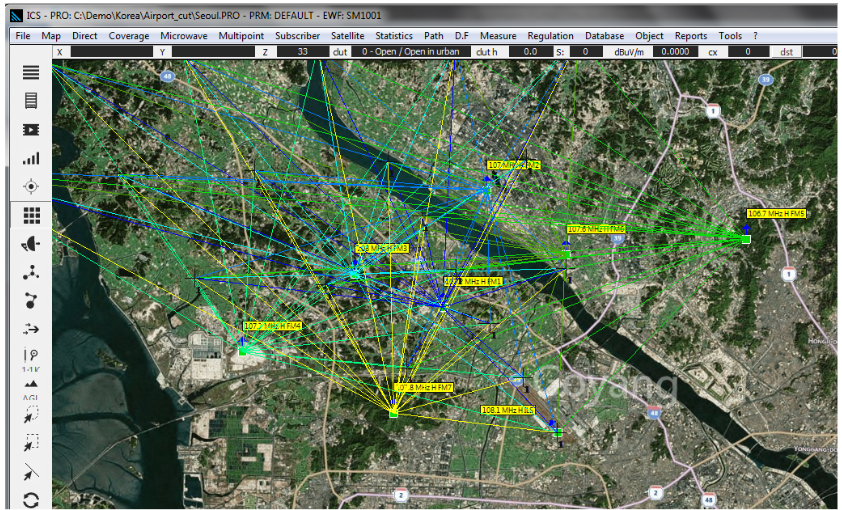The width and height of the screenshot is (842, 510).
Task: Click the signal strength bars icon
Action: point(31,158)
